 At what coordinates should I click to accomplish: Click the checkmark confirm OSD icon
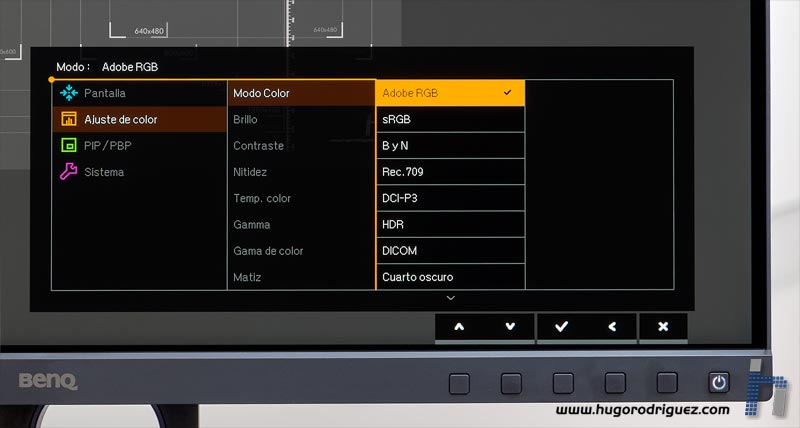pos(561,326)
